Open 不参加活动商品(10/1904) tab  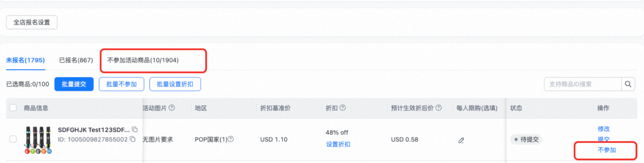click(143, 60)
